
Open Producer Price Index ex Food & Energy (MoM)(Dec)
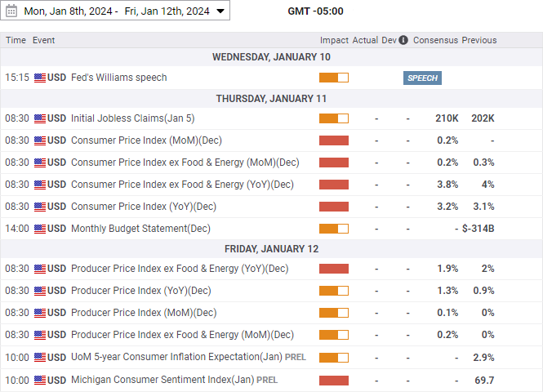point(182,335)
